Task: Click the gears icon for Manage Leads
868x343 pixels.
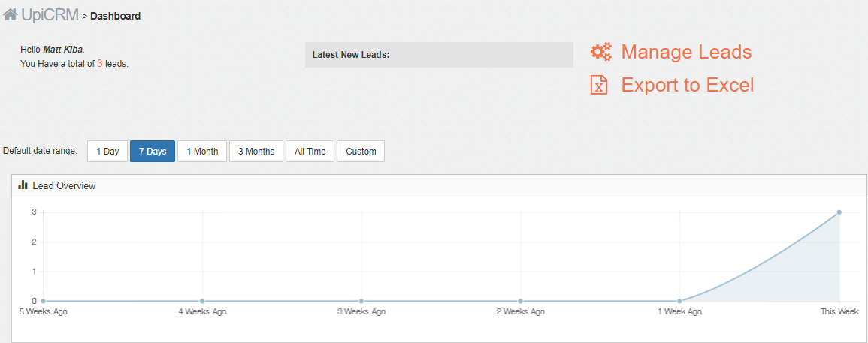Action: pyautogui.click(x=600, y=52)
